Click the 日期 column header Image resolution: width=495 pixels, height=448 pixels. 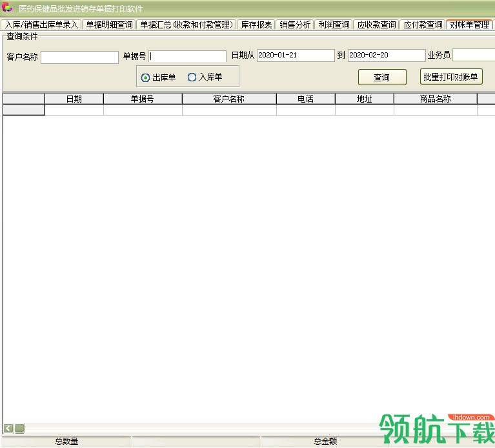point(74,99)
